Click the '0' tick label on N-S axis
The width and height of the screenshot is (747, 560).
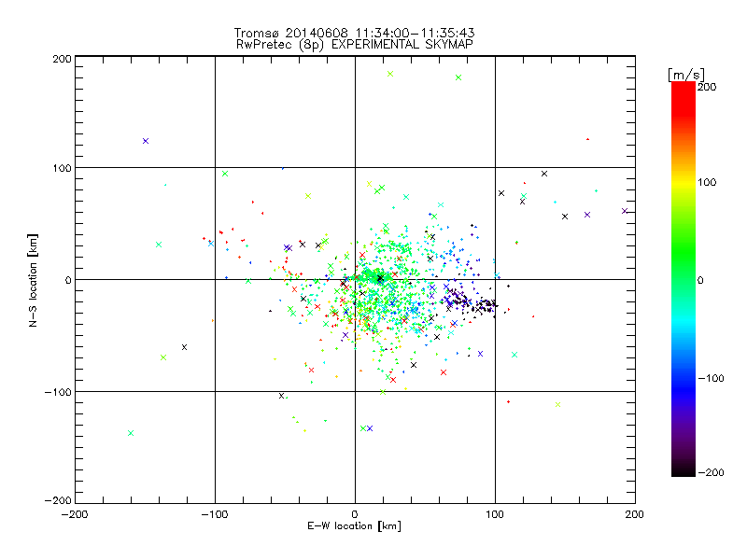pyautogui.click(x=68, y=280)
